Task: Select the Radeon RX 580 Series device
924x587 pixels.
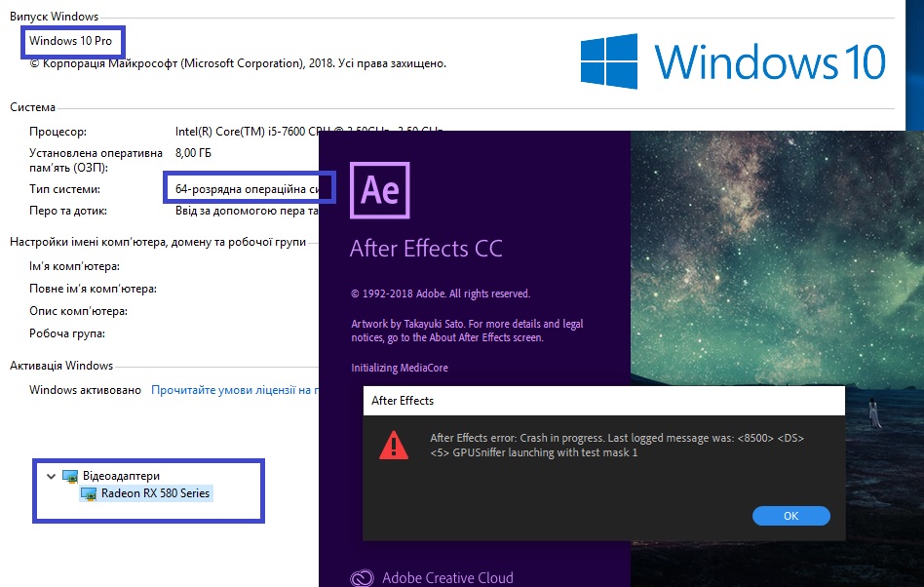Action: point(155,493)
